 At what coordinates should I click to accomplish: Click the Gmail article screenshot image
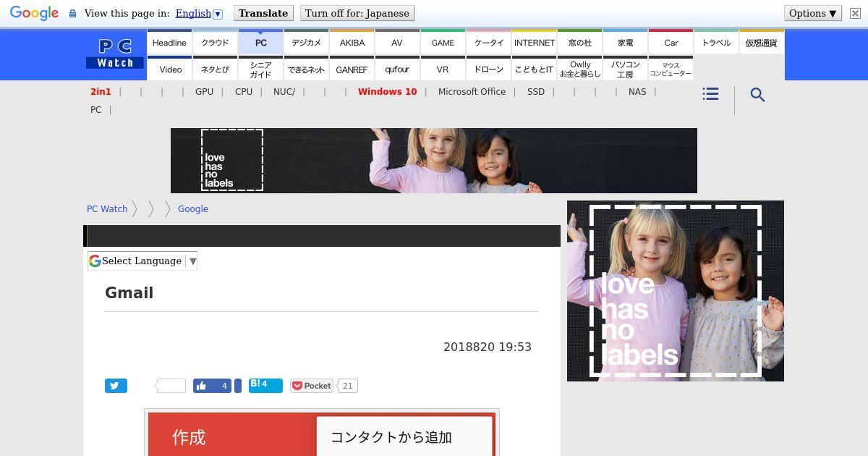pyautogui.click(x=322, y=433)
